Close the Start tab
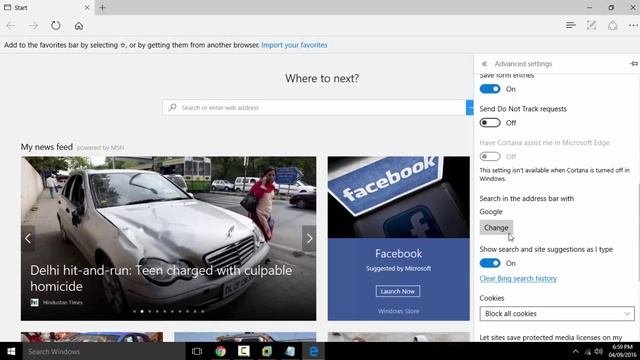The image size is (640, 360). click(x=87, y=7)
